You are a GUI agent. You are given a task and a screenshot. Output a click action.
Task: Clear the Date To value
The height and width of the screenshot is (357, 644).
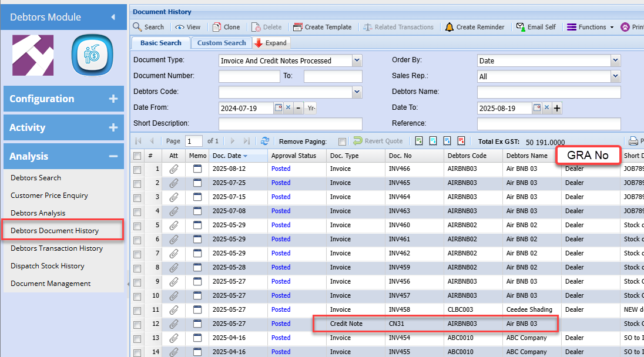pos(546,108)
